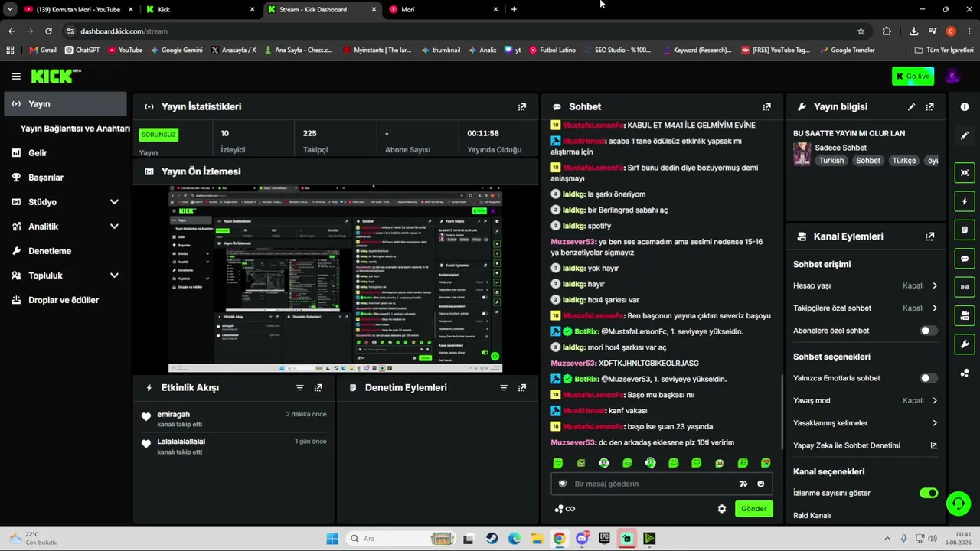Open the hamburger menu beside the Kick logo
The image size is (980, 551).
coord(16,76)
